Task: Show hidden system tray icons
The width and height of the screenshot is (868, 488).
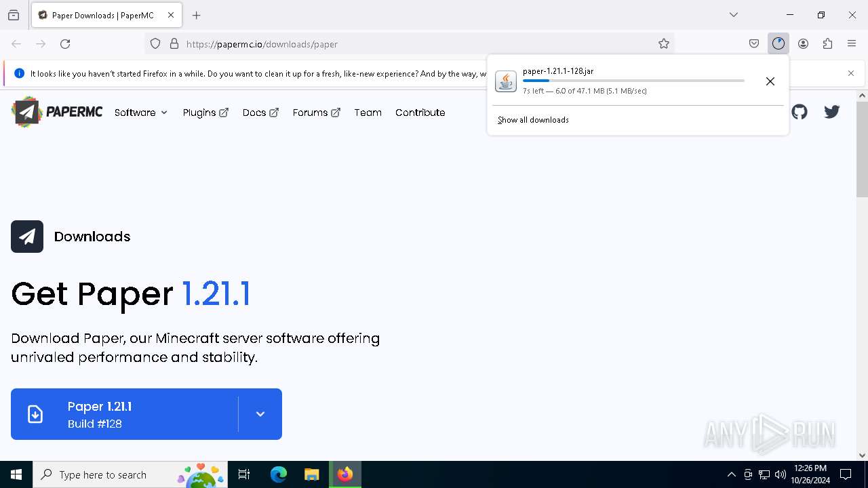Action: tap(731, 474)
